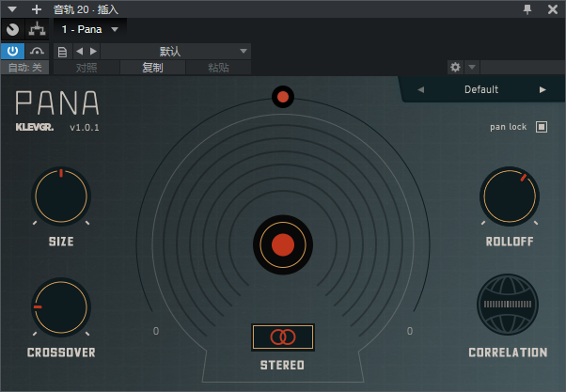Open the 默认 preset dropdown

point(176,52)
